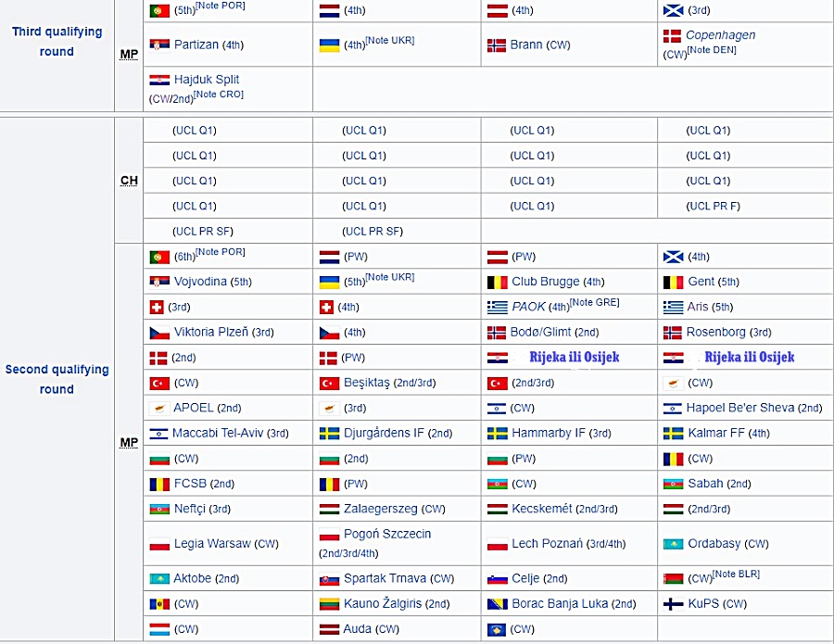This screenshot has width=834, height=644.
Task: Open the Viktoria Plzeň team link
Action: [211, 332]
